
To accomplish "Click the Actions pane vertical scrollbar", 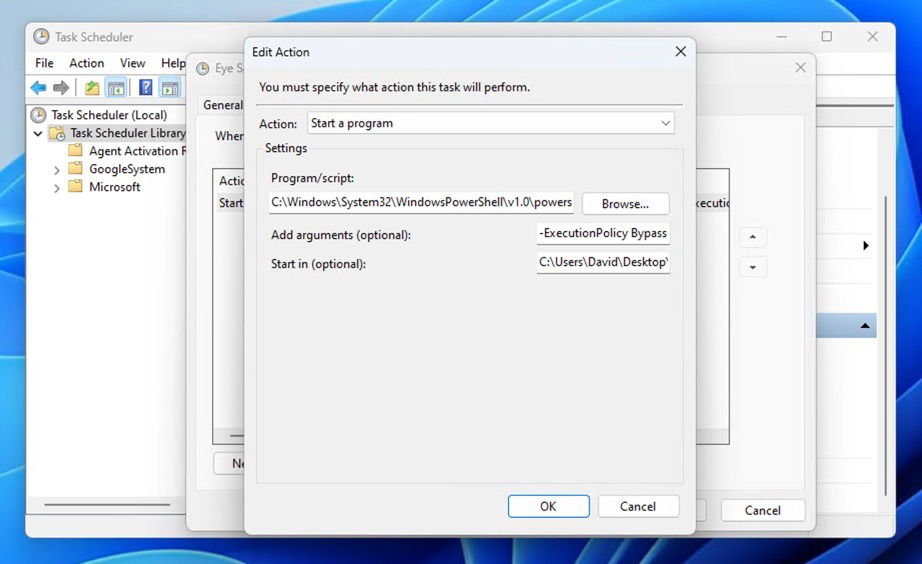I will (886, 347).
